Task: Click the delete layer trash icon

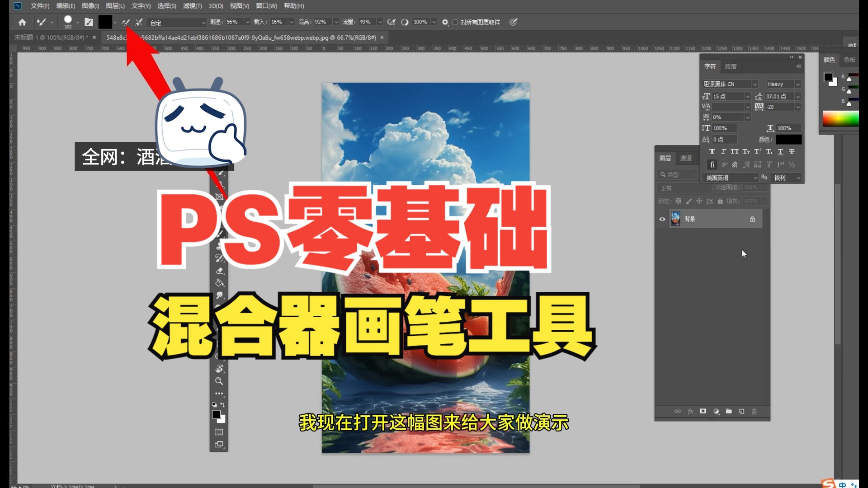Action: (755, 411)
